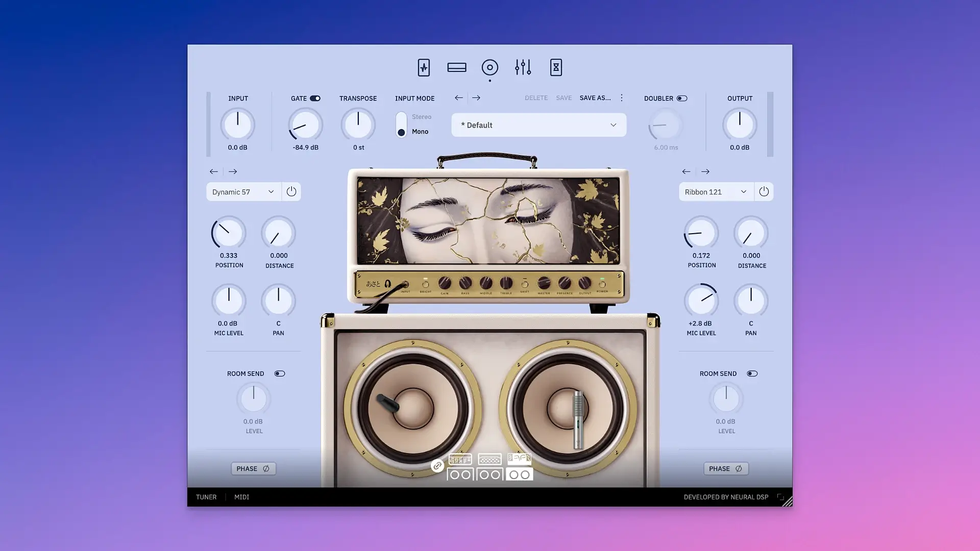Open the TUNER panel
Screen dimensions: 980x551
coord(206,497)
